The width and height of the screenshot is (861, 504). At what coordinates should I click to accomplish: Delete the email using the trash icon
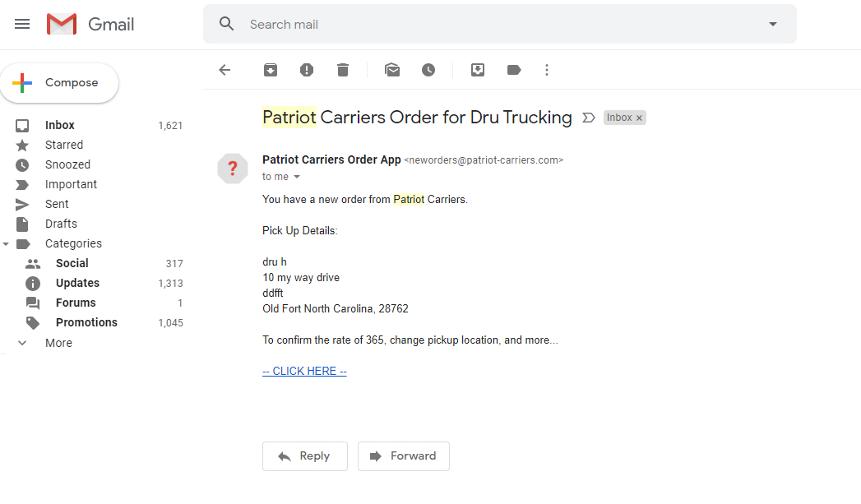click(x=343, y=70)
